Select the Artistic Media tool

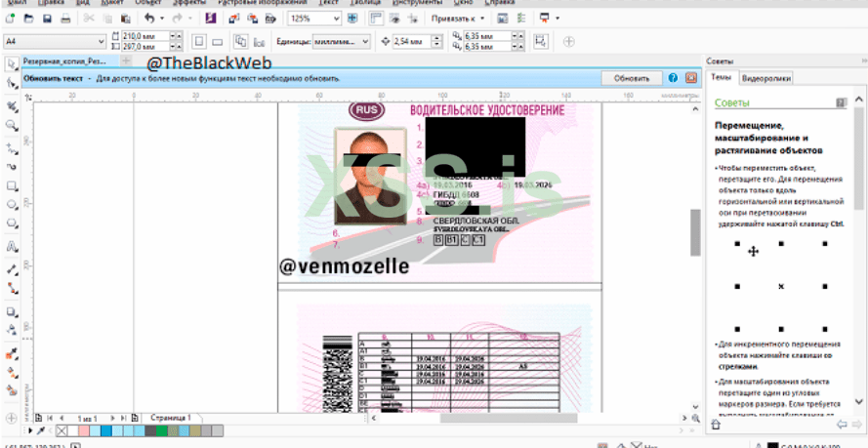tap(12, 167)
